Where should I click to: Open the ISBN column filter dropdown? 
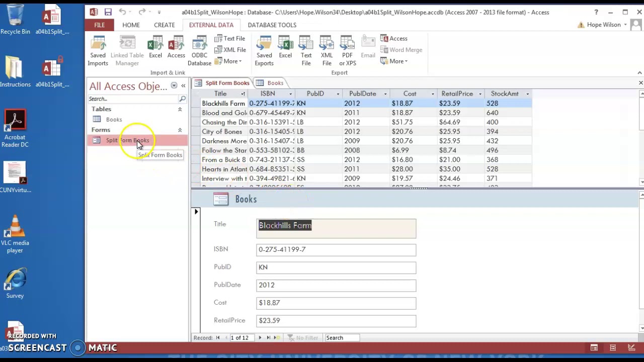290,94
